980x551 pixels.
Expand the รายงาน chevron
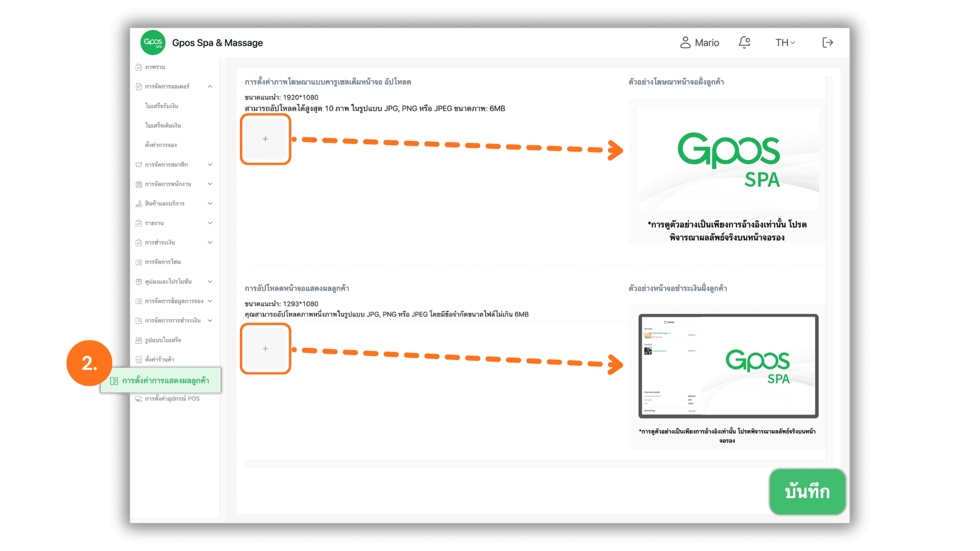point(210,223)
